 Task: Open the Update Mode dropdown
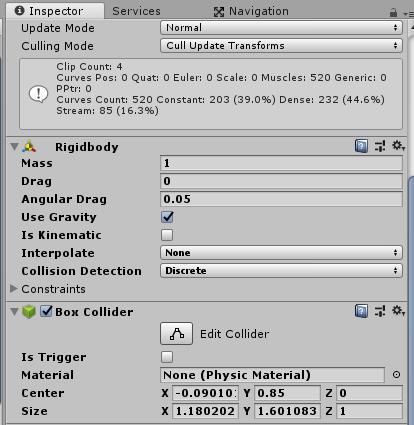281,28
